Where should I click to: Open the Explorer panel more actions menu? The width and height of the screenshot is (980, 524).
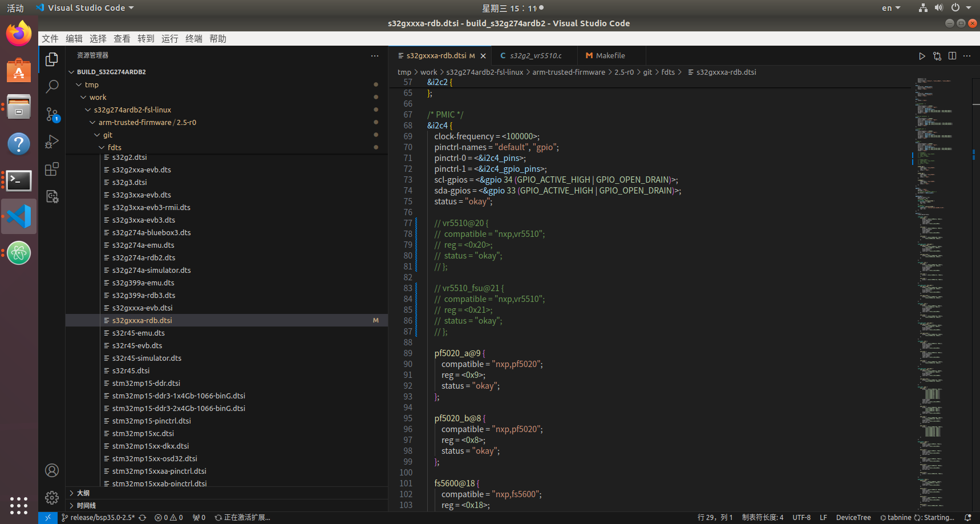point(375,56)
